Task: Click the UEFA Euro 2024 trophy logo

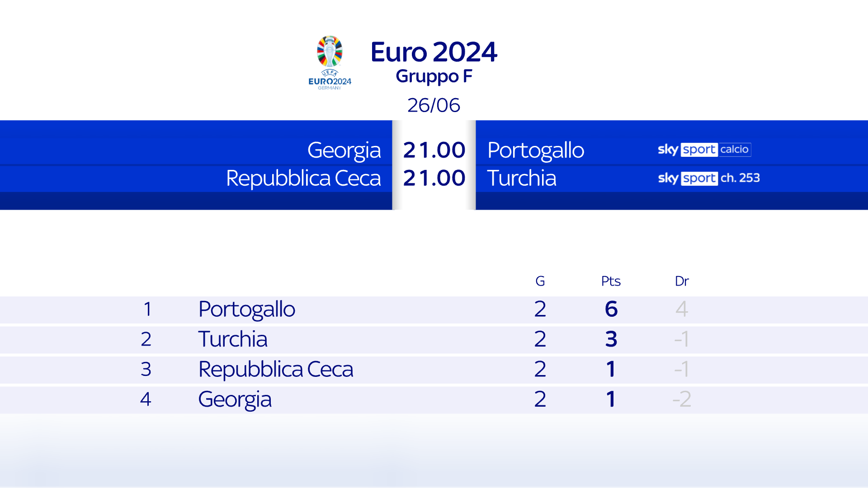Action: click(x=330, y=62)
